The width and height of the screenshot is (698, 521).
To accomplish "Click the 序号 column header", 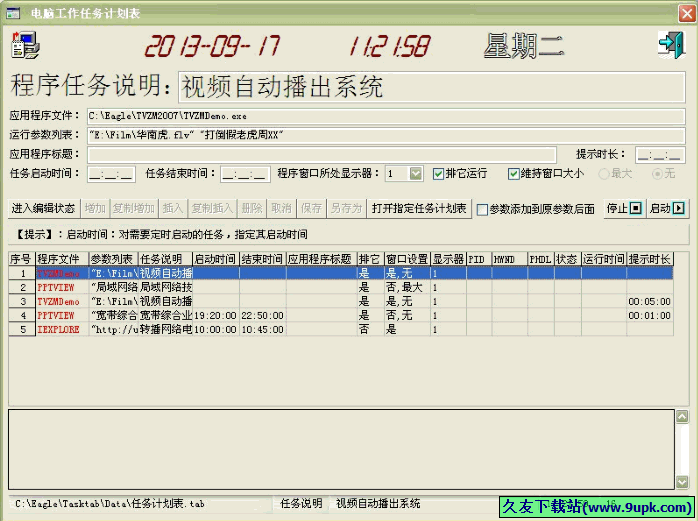I will coord(22,259).
